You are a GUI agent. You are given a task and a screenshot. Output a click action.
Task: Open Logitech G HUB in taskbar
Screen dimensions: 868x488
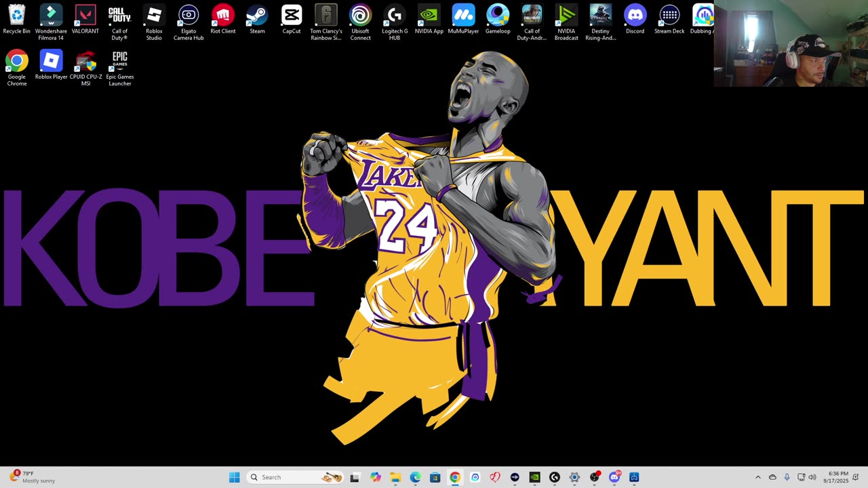point(554,477)
